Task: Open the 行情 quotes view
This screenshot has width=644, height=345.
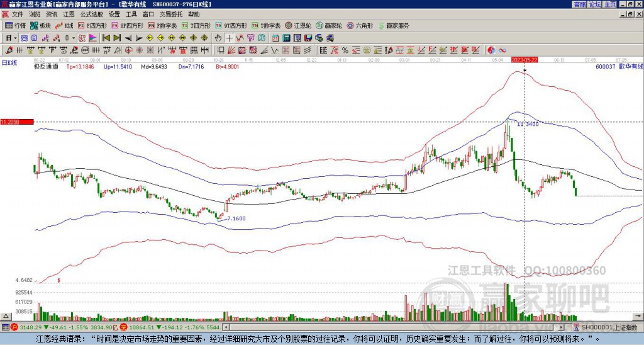Action: point(15,25)
